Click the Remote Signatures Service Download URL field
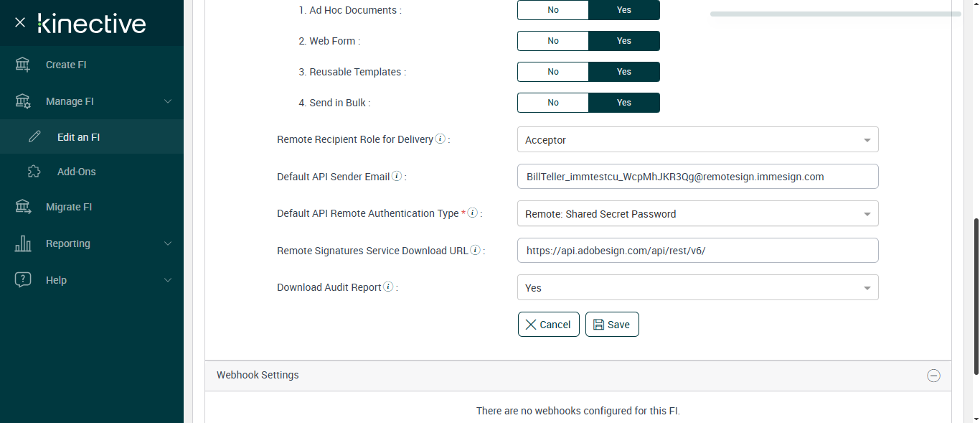The image size is (980, 423). pos(697,250)
